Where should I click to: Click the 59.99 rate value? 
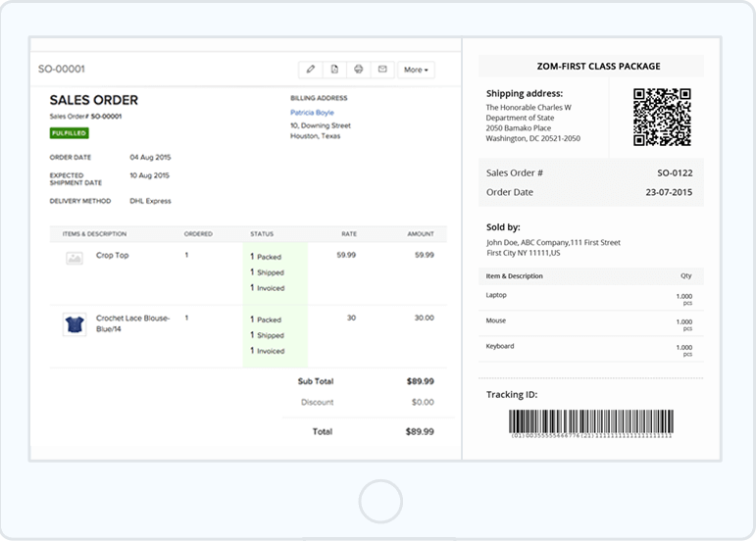coord(346,255)
